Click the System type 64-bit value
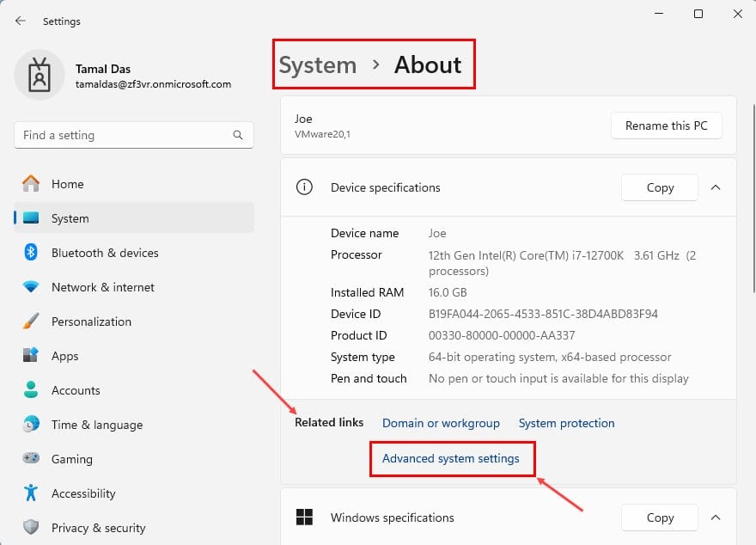This screenshot has width=756, height=545. [x=550, y=357]
